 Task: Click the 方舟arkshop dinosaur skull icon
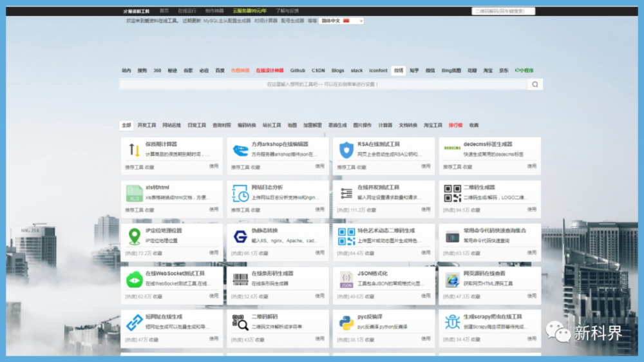click(240, 150)
